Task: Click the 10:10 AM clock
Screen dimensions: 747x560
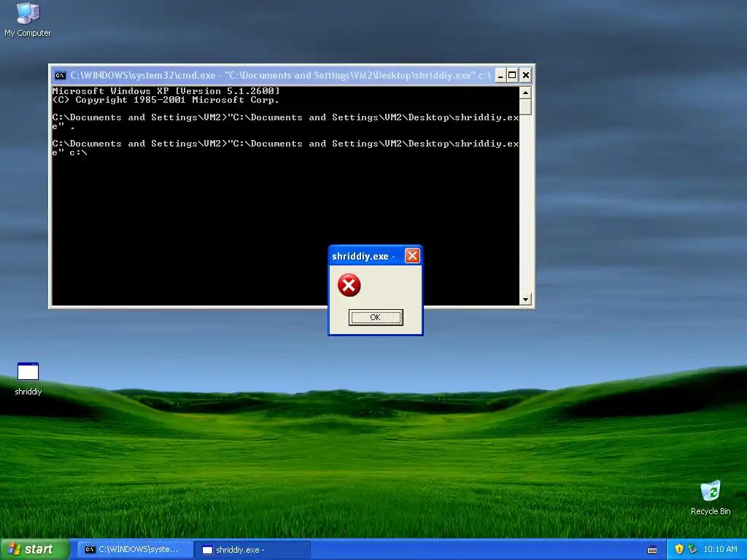Action: (720, 549)
